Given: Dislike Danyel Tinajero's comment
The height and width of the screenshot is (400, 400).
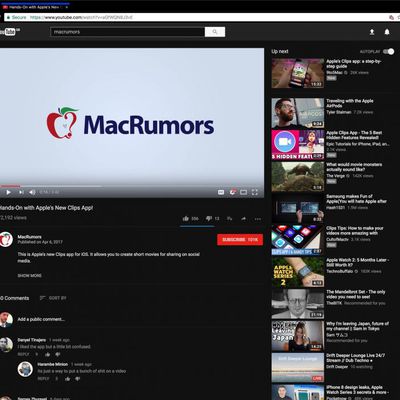Looking at the screenshot, I should tap(58, 354).
